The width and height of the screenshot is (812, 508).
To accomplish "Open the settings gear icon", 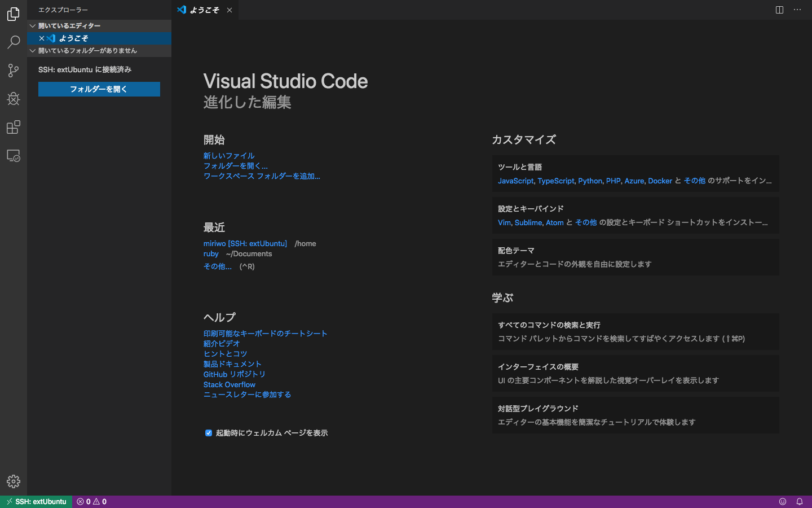I will [13, 481].
